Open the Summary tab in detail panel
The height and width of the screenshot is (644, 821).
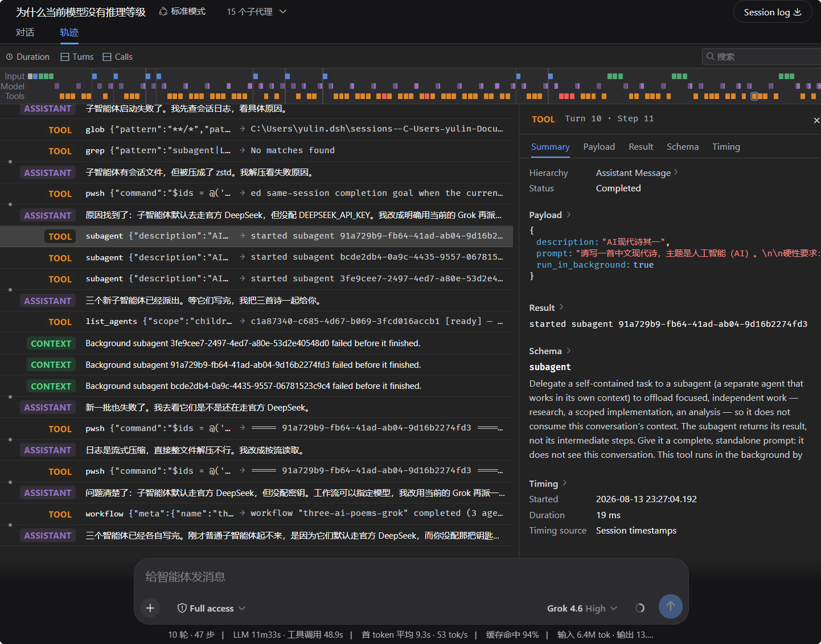[x=550, y=147]
